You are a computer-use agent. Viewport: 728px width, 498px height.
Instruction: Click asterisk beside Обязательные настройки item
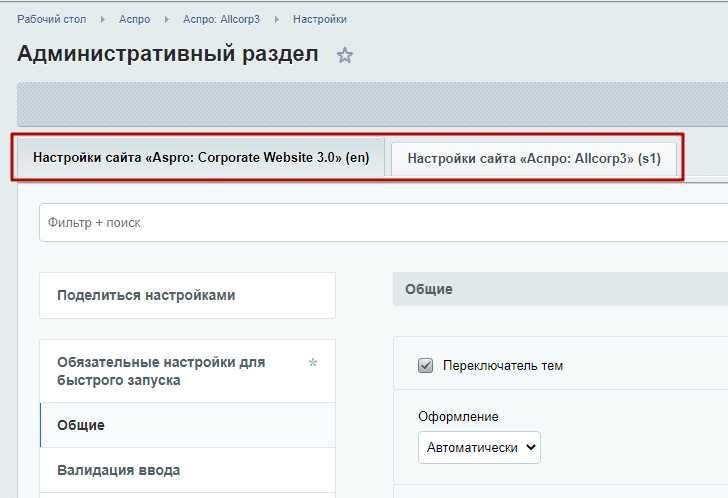click(x=313, y=362)
